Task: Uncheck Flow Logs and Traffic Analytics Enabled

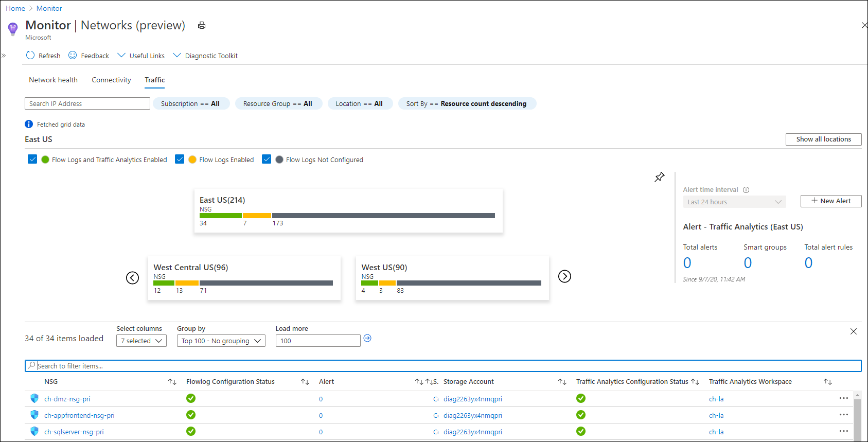Action: [32, 160]
